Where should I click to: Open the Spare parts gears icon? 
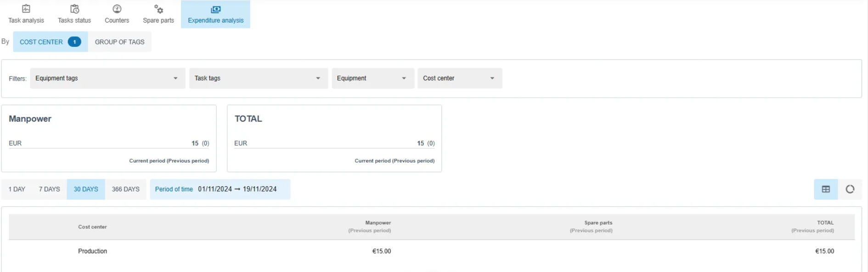pos(158,9)
